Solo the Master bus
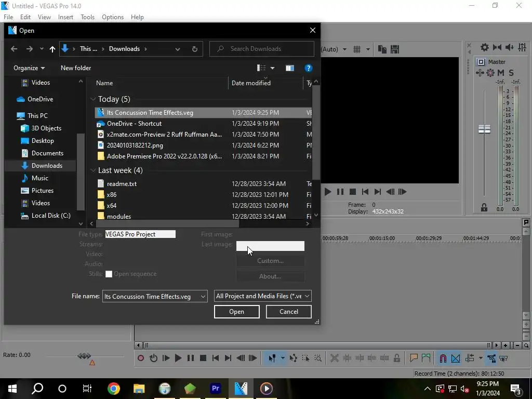532x399 pixels. point(511,73)
